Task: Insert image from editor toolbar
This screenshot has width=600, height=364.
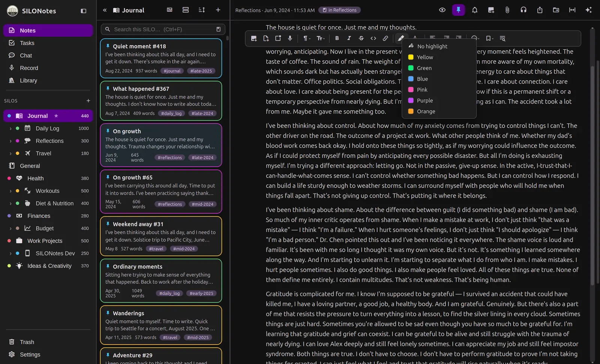Action: [254, 38]
